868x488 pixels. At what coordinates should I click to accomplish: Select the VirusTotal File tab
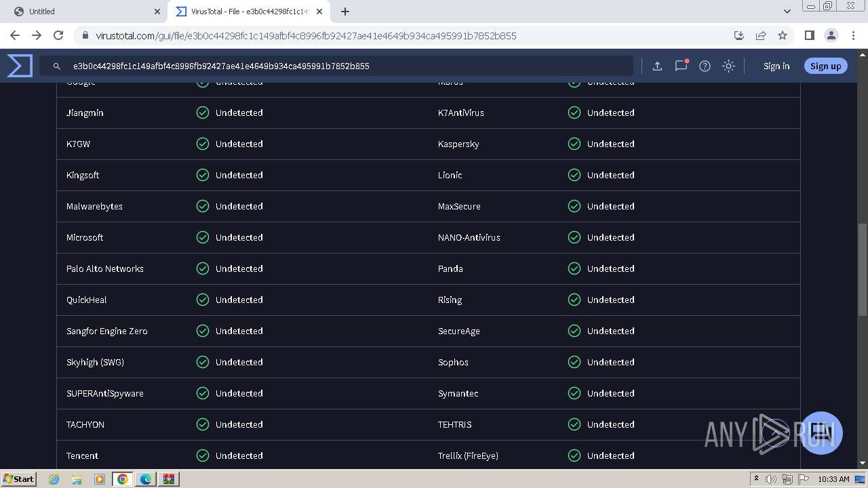coord(248,12)
